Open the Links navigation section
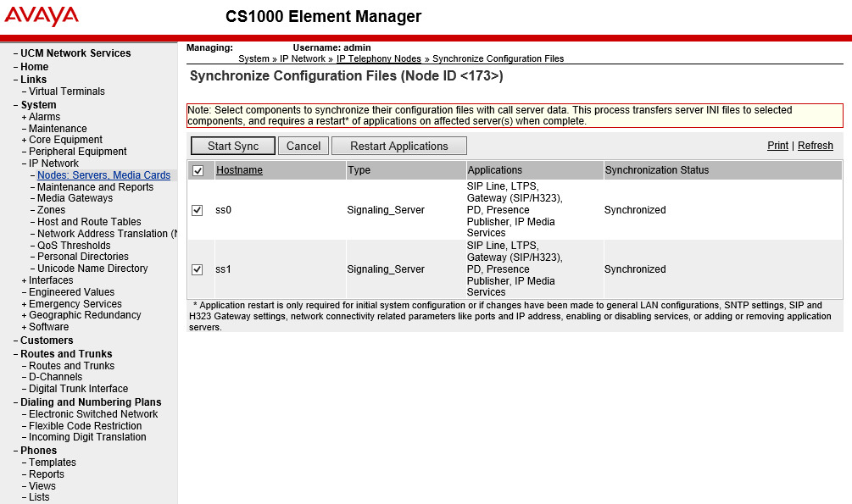 pos(33,80)
